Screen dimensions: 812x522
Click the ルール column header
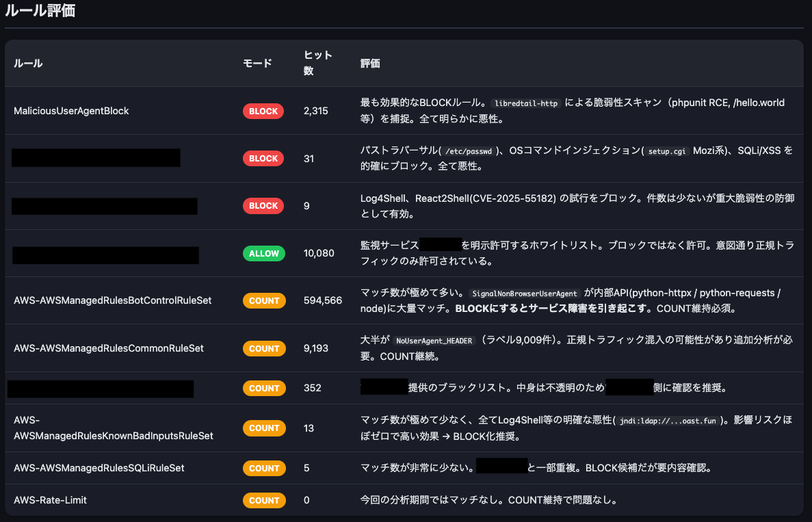(28, 63)
